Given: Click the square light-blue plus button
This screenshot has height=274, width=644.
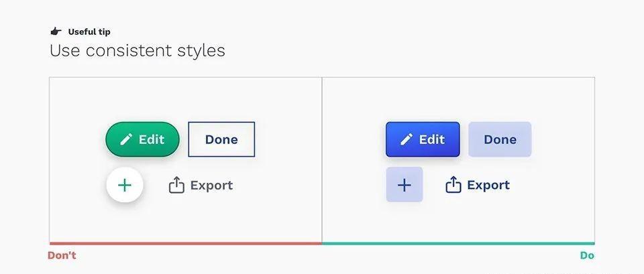Looking at the screenshot, I should [404, 185].
